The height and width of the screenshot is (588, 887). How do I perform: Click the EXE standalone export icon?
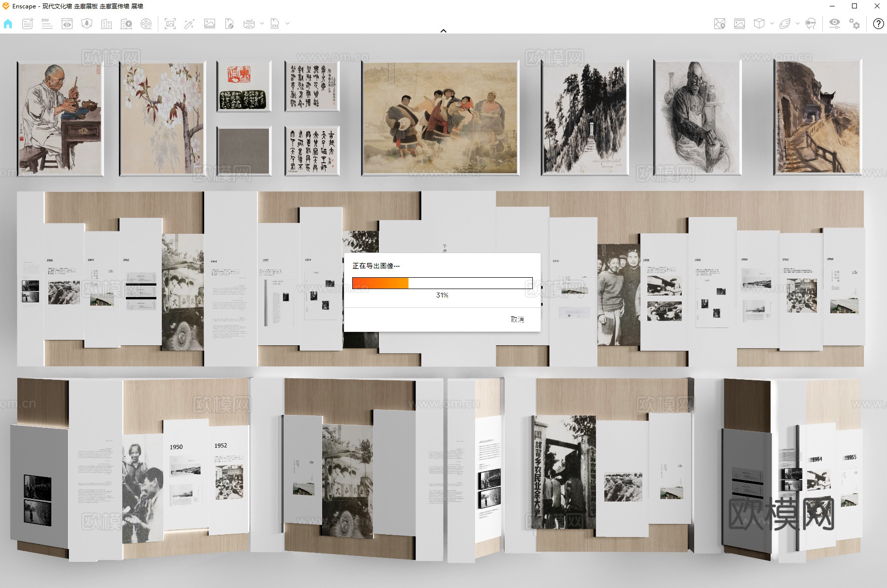pyautogui.click(x=275, y=24)
